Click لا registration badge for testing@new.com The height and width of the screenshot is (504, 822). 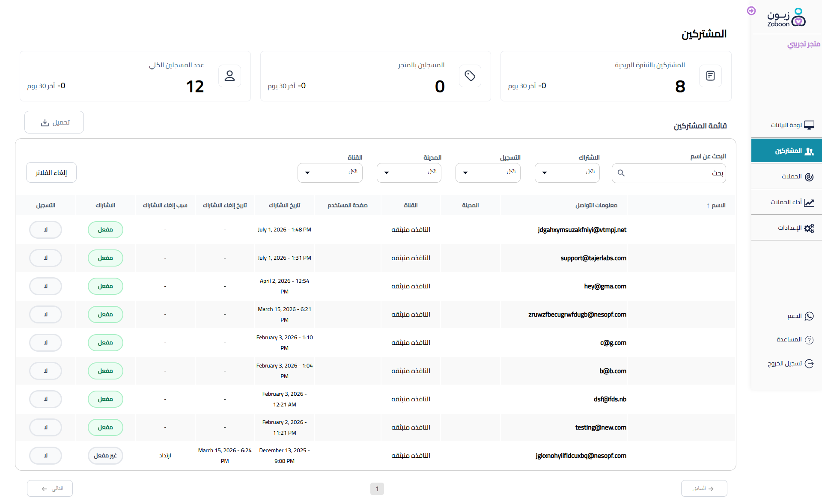[x=45, y=427]
